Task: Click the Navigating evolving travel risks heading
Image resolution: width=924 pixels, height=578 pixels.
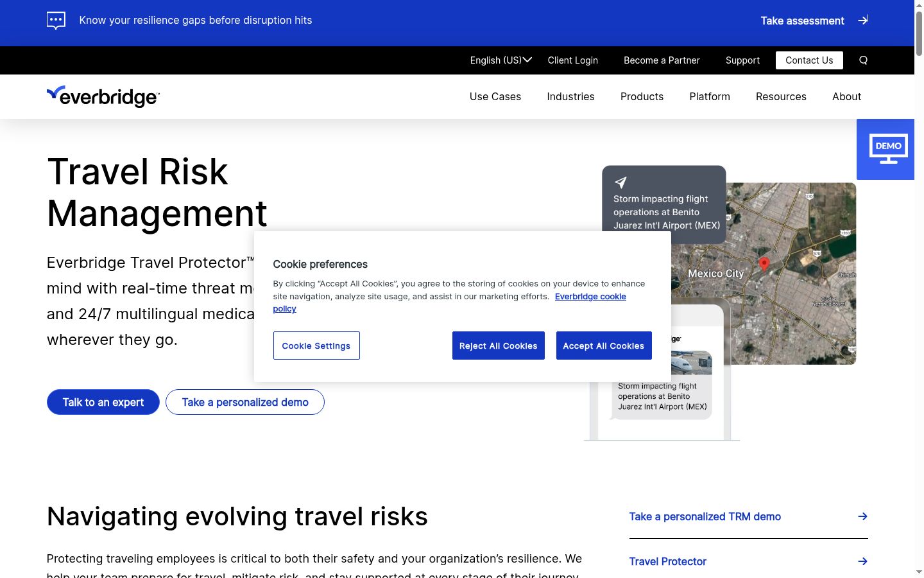Action: pos(237,516)
